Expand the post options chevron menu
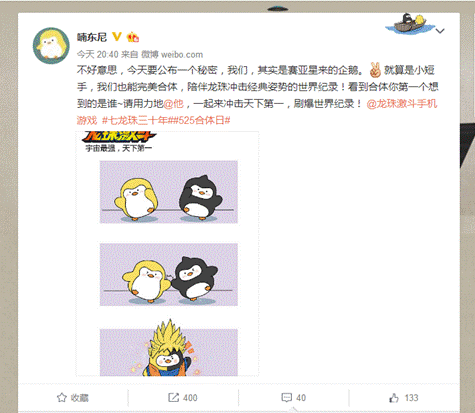 pos(440,31)
